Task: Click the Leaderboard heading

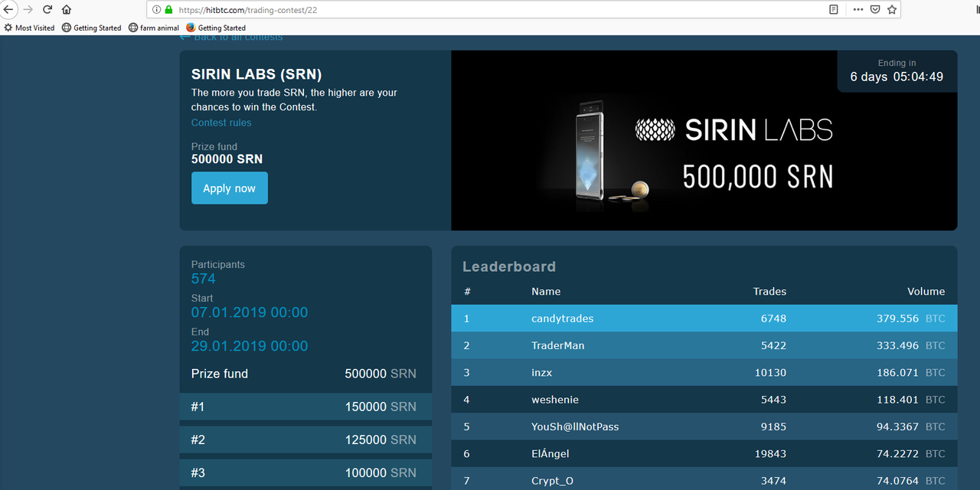Action: click(509, 266)
